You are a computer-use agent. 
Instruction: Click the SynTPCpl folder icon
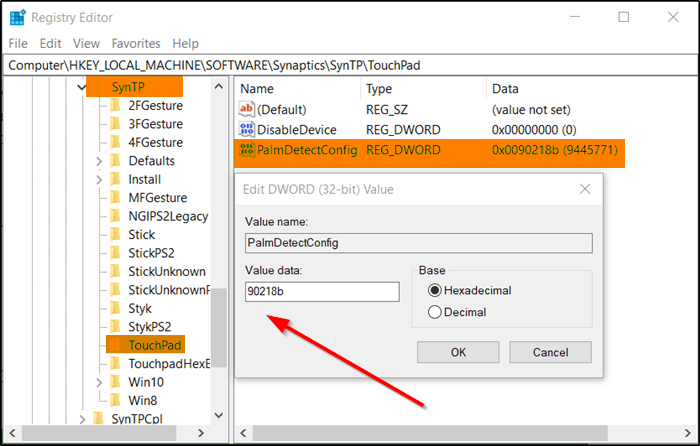(98, 418)
